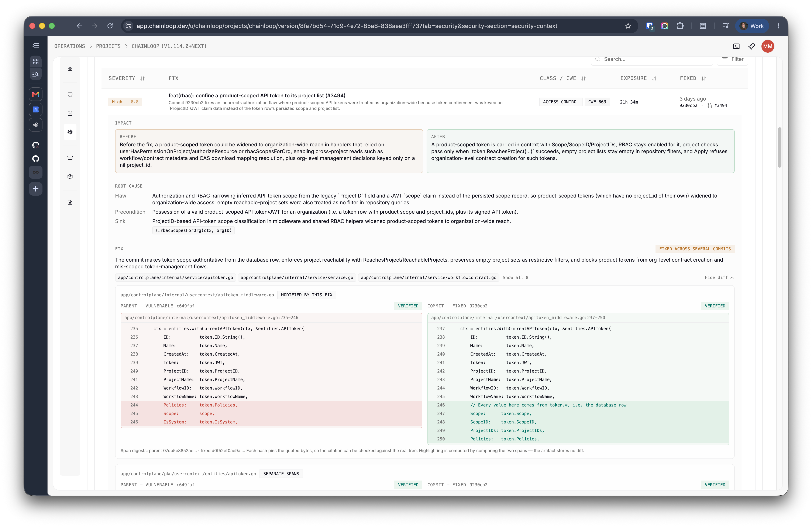Screen dimensions: 812x527
Task: Click the CWE-863 badge
Action: tap(597, 102)
